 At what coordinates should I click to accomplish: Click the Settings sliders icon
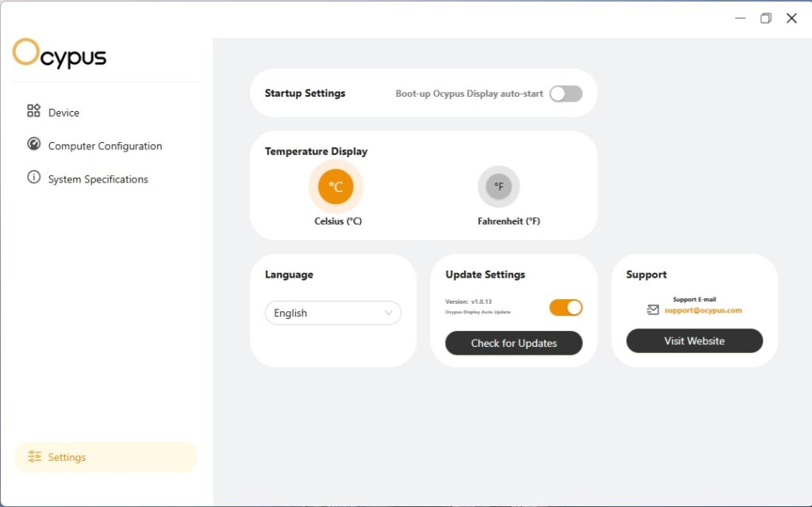(x=35, y=456)
